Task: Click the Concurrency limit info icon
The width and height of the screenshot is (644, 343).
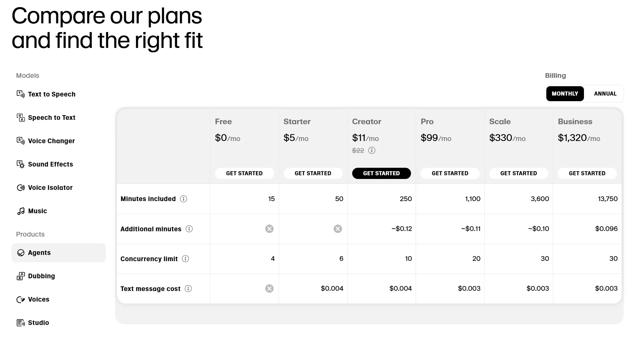Action: [x=185, y=259]
